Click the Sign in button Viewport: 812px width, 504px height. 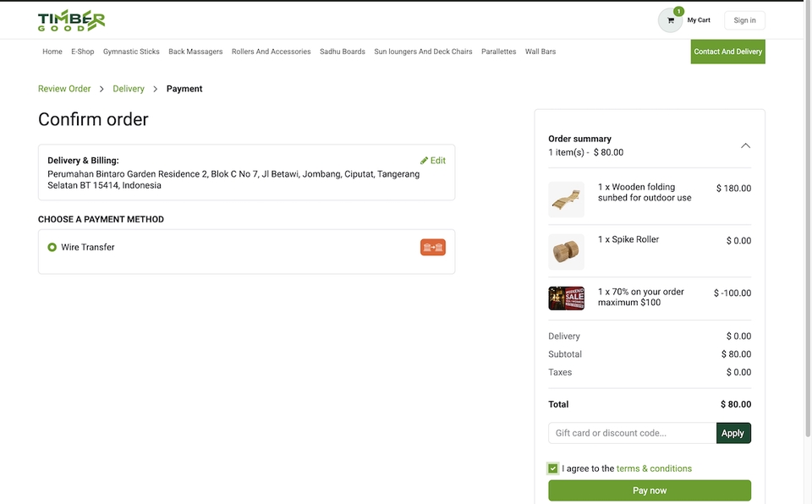tap(744, 20)
